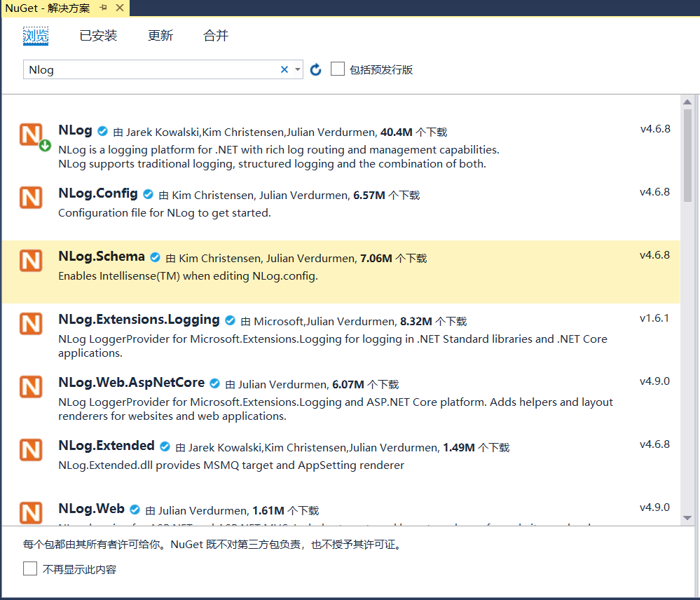Screen dimensions: 700x600
Task: Click the v4.6.8 version of NLog.Extended
Action: [654, 444]
